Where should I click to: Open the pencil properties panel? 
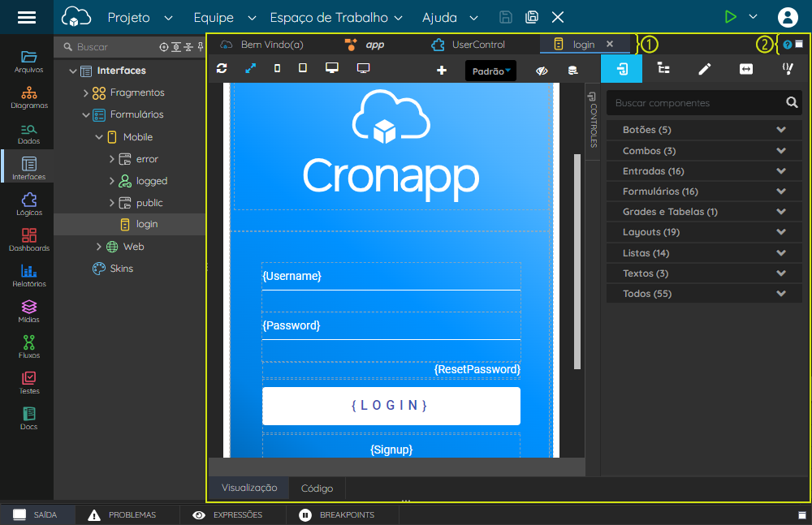pos(704,69)
